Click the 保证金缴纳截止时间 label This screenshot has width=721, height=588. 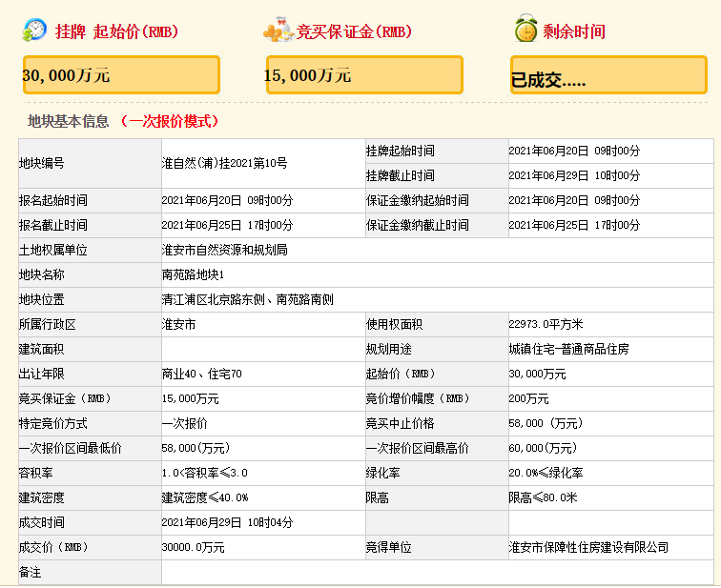pyautogui.click(x=417, y=225)
